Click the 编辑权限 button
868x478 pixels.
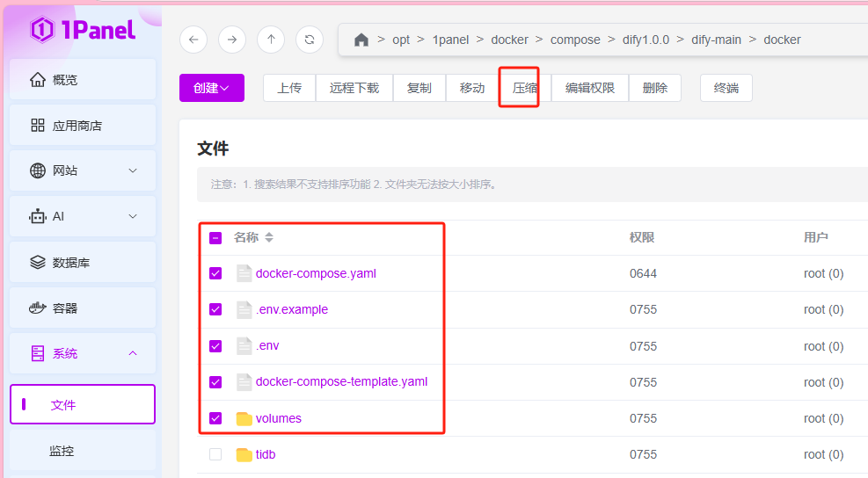tap(590, 88)
